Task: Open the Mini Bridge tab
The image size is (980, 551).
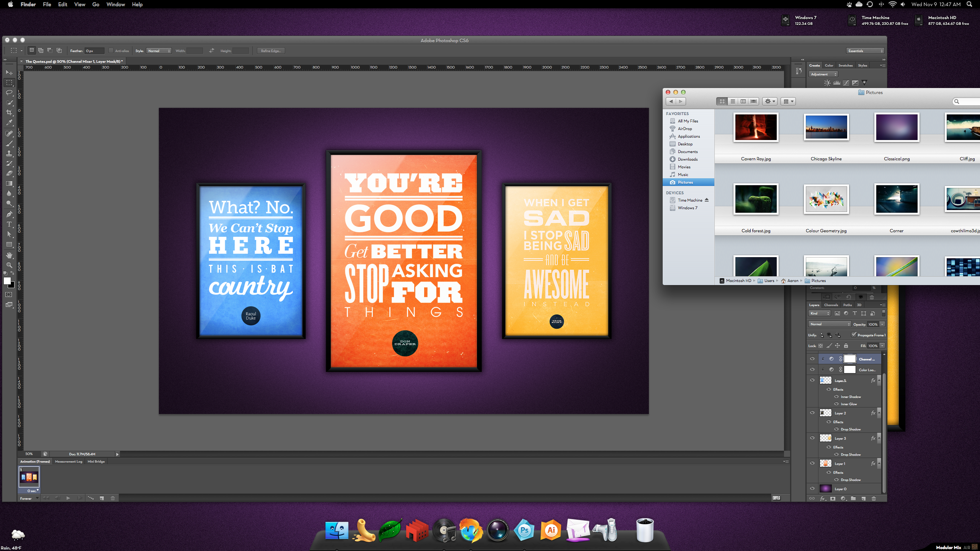Action: click(x=96, y=461)
